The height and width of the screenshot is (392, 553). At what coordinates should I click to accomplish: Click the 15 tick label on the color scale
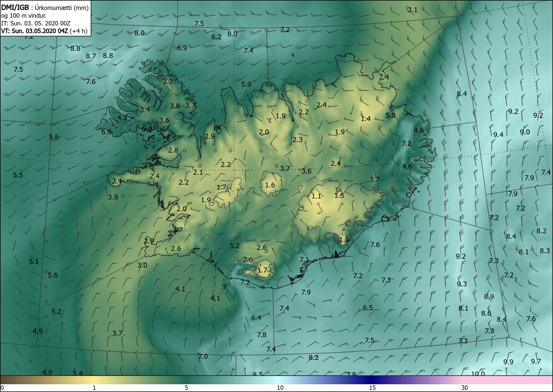point(372,388)
